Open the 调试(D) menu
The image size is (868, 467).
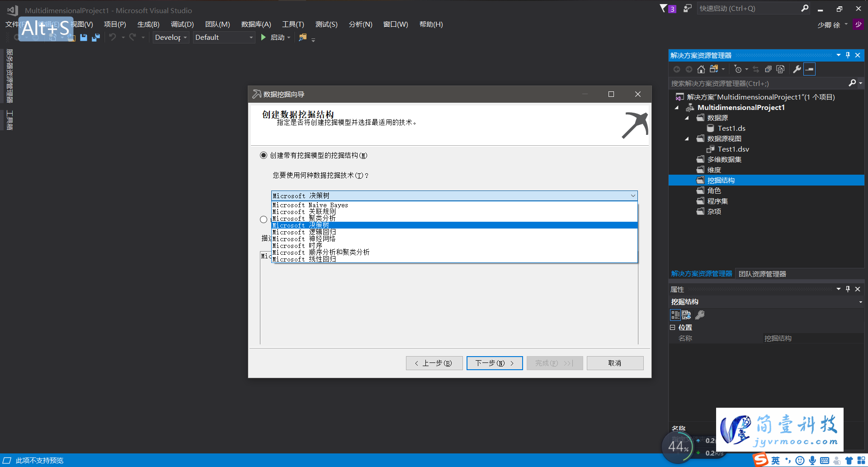[182, 24]
